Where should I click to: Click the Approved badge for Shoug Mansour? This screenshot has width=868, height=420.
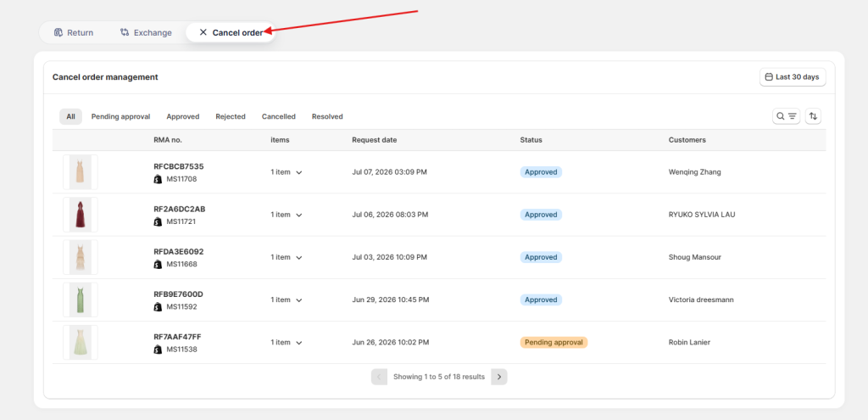[541, 257]
